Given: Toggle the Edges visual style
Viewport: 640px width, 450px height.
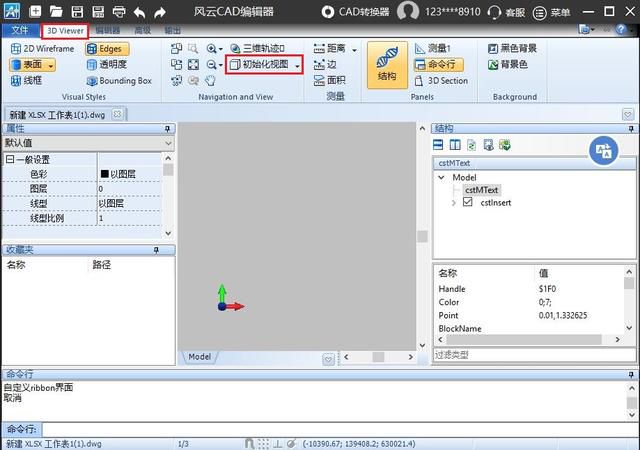Looking at the screenshot, I should (x=107, y=49).
